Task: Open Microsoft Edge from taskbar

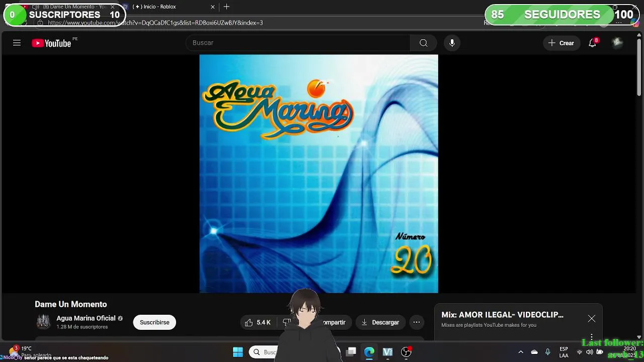Action: [369, 352]
